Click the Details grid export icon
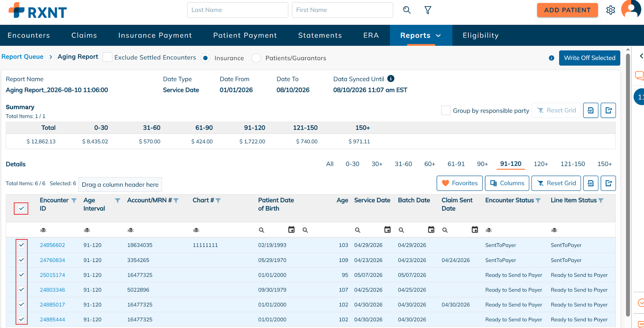 click(x=608, y=183)
